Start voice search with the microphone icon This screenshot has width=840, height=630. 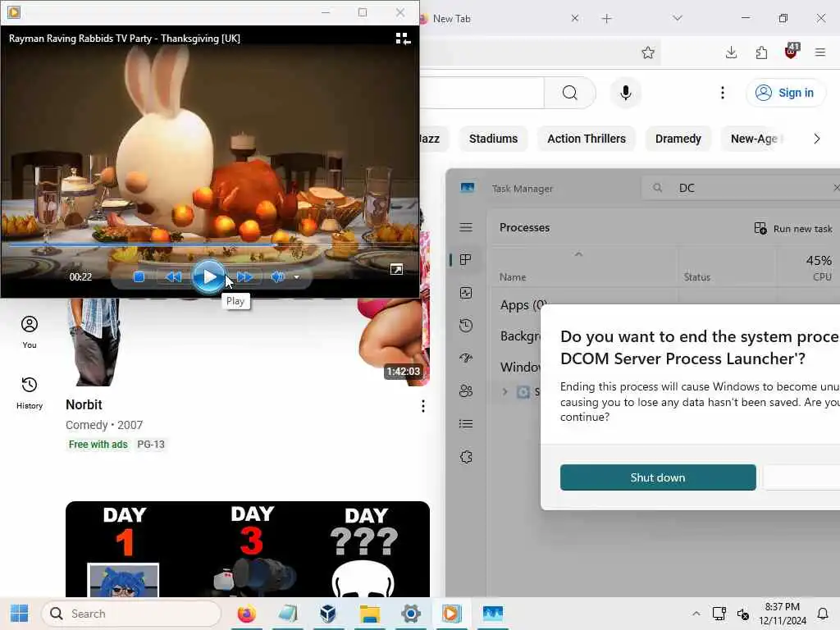625,93
